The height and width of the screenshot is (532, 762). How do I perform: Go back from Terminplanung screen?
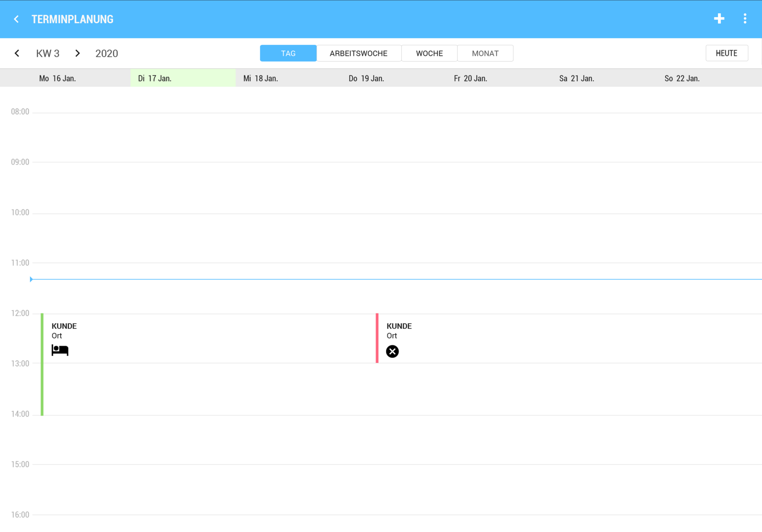click(16, 19)
